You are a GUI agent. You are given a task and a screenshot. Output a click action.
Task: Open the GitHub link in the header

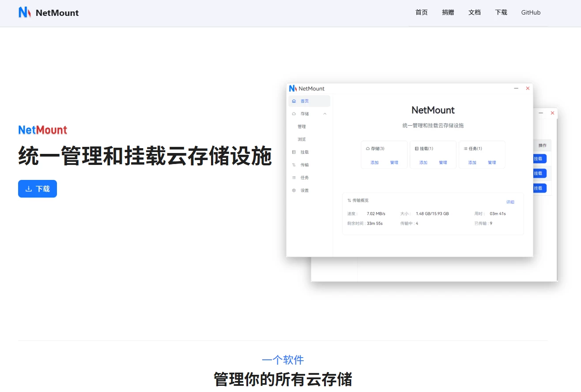pyautogui.click(x=530, y=12)
